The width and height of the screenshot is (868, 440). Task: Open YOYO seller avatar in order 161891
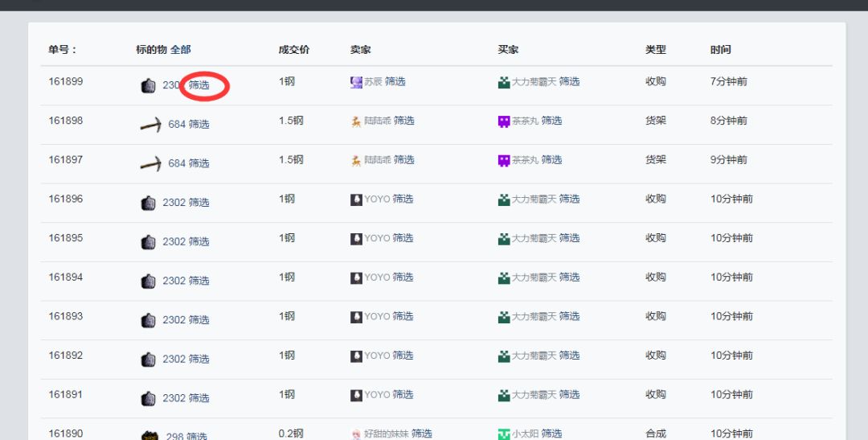[x=357, y=395]
